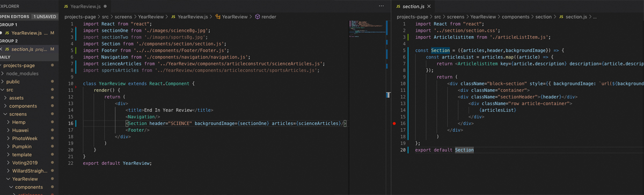The width and height of the screenshot is (644, 195).
Task: Click the JS icon on section.js tab
Action: [398, 6]
